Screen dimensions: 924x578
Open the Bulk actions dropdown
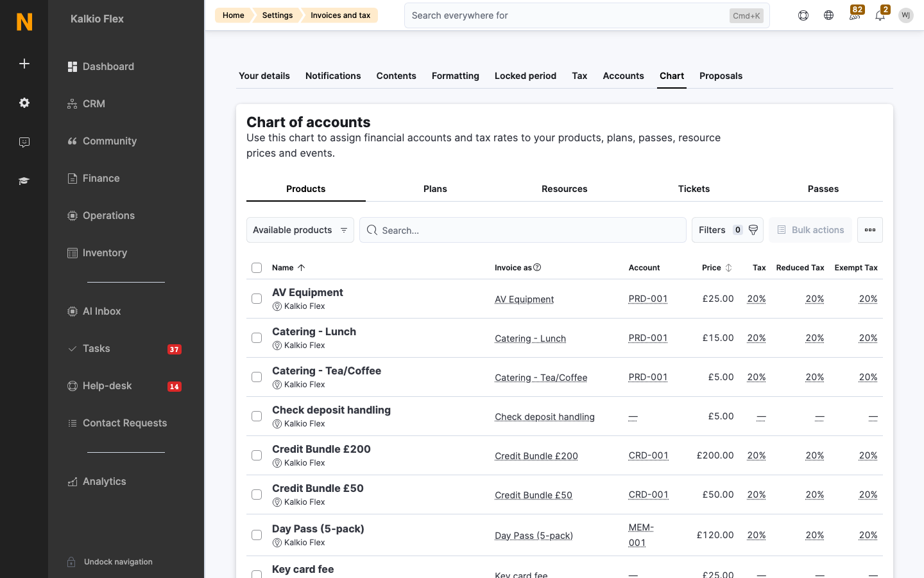point(810,230)
